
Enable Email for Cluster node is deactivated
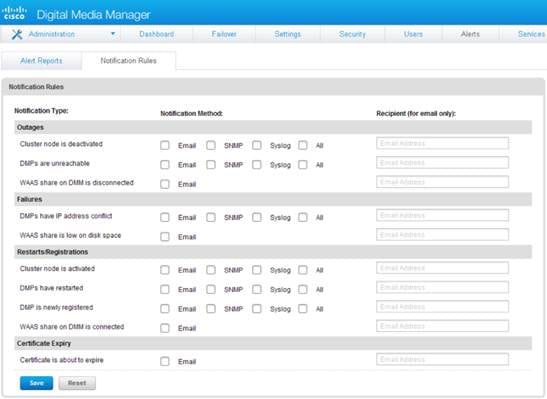pos(165,145)
